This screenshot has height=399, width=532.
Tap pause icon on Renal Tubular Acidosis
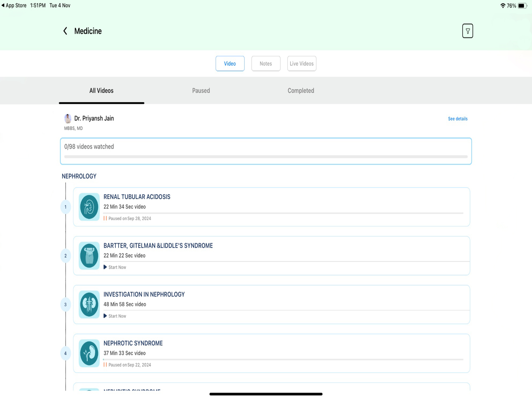pyautogui.click(x=105, y=218)
